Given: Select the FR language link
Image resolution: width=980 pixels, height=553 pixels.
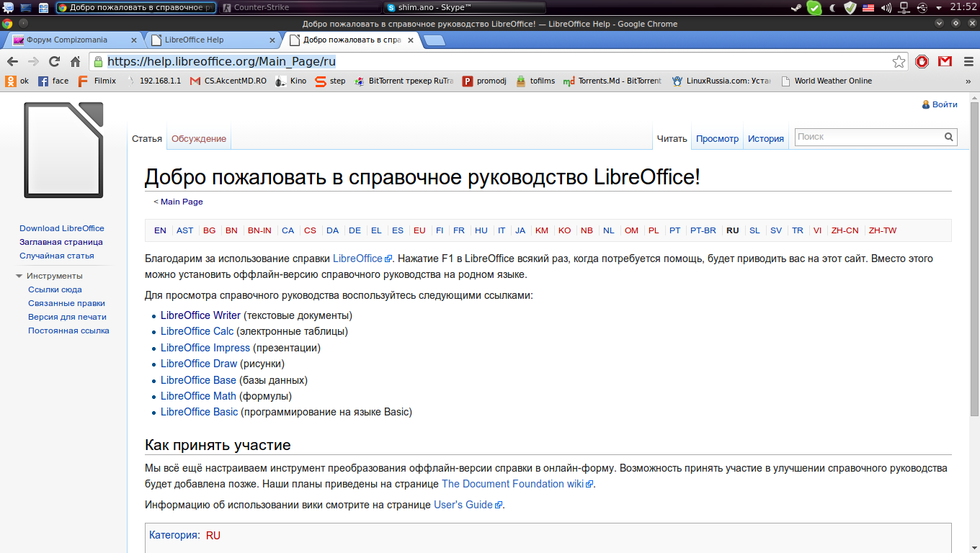Looking at the screenshot, I should click(458, 230).
